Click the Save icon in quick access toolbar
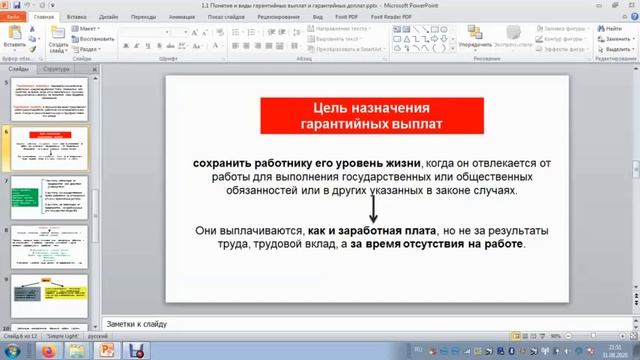The height and width of the screenshot is (360, 640). point(16,6)
